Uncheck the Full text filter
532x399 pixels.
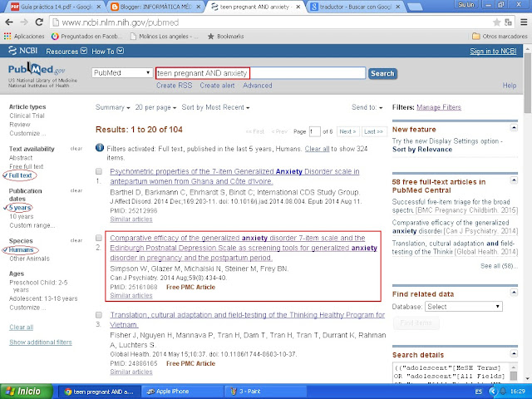coord(20,175)
